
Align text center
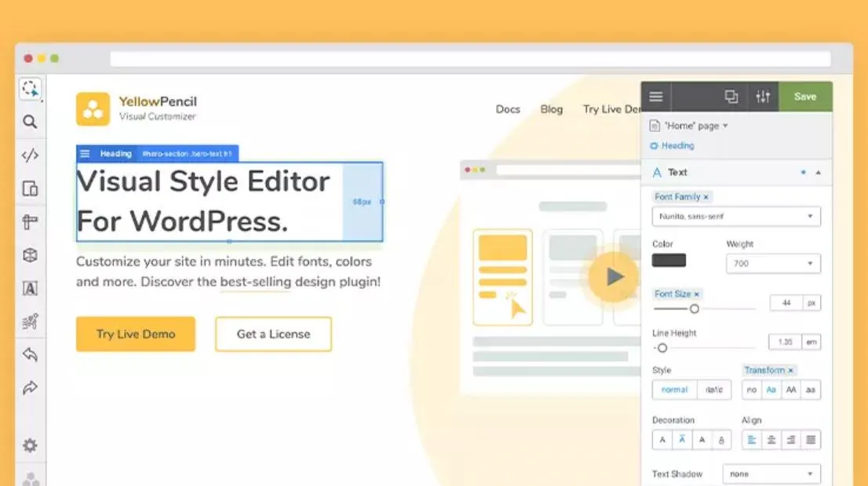771,440
